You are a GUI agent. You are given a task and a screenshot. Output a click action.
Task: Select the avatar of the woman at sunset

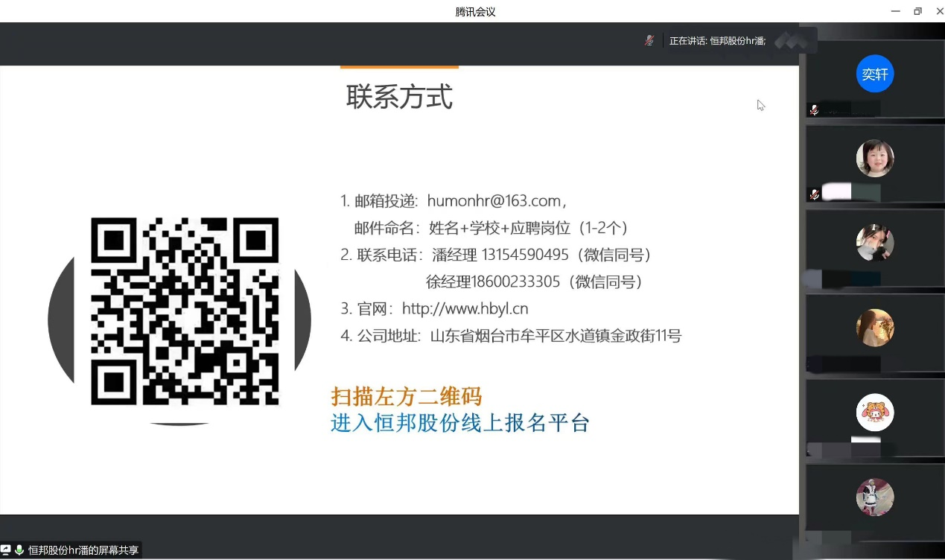pos(875,328)
